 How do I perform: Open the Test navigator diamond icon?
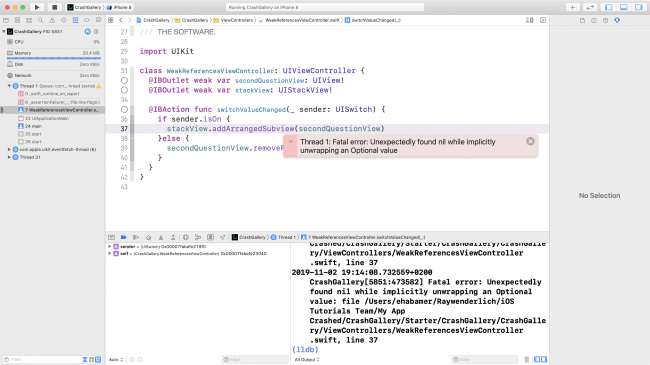(x=64, y=20)
